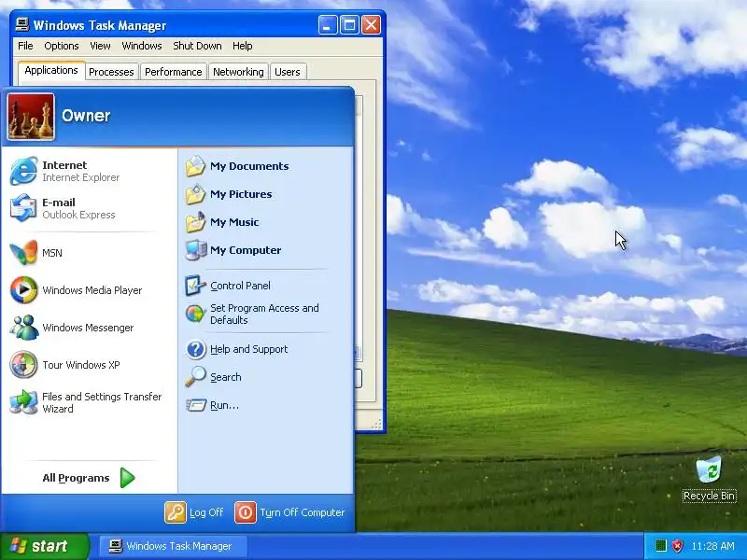Open the Help menu in Task Manager
747x560 pixels.
coord(243,46)
